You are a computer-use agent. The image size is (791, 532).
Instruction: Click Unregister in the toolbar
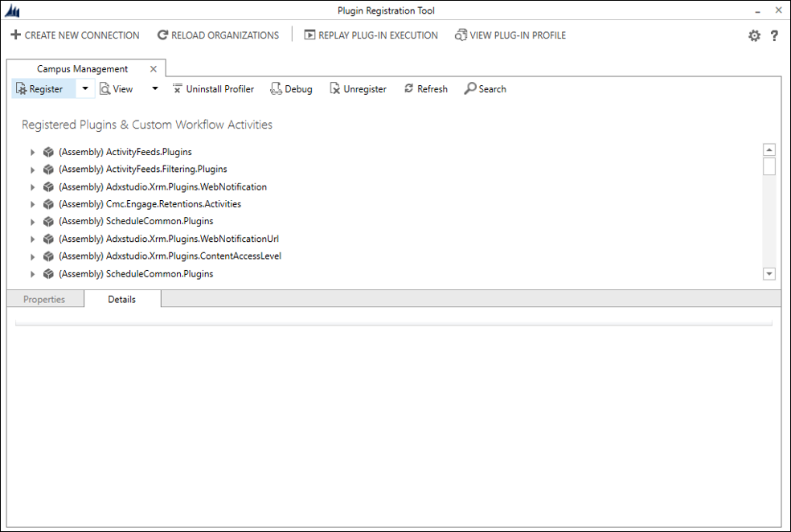pos(358,89)
